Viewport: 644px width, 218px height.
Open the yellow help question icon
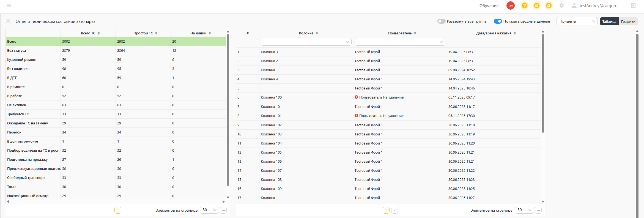(525, 6)
